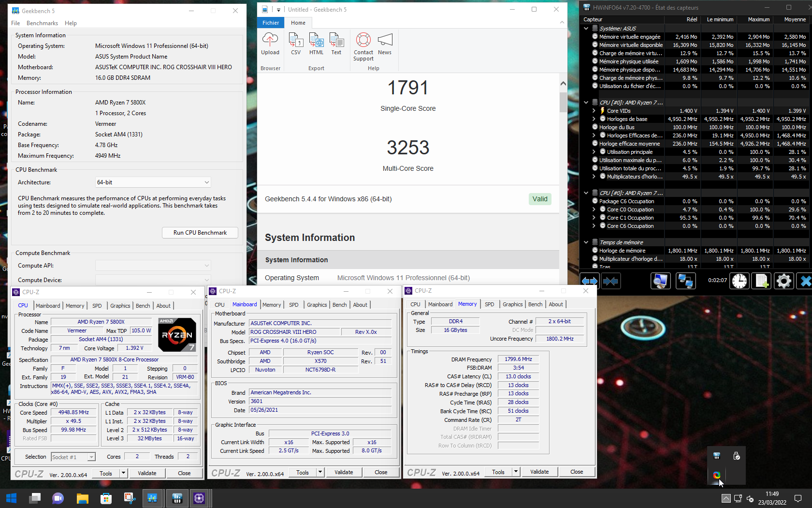Open About tab in CPU-Z Memory window
Viewport: 812px width, 508px height.
[x=556, y=304]
